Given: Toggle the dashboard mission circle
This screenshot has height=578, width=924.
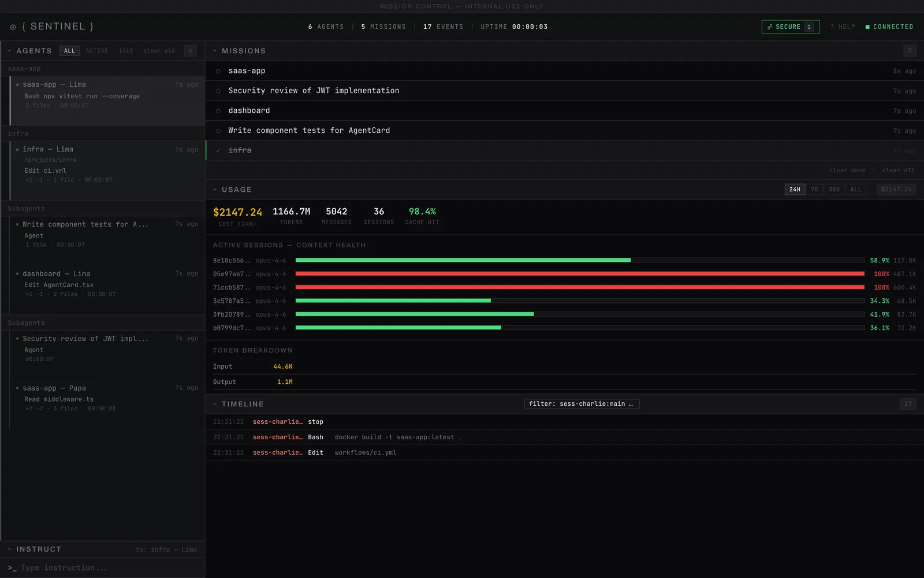Looking at the screenshot, I should (218, 111).
